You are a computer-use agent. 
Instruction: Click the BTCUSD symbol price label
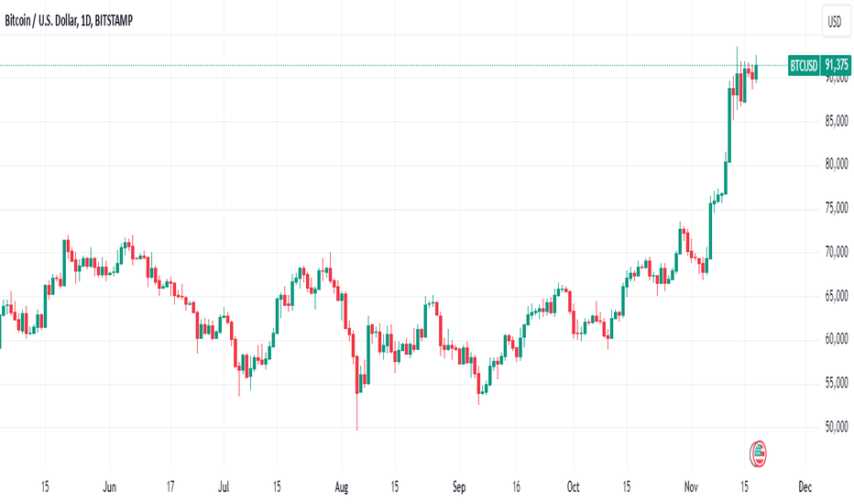click(804, 65)
